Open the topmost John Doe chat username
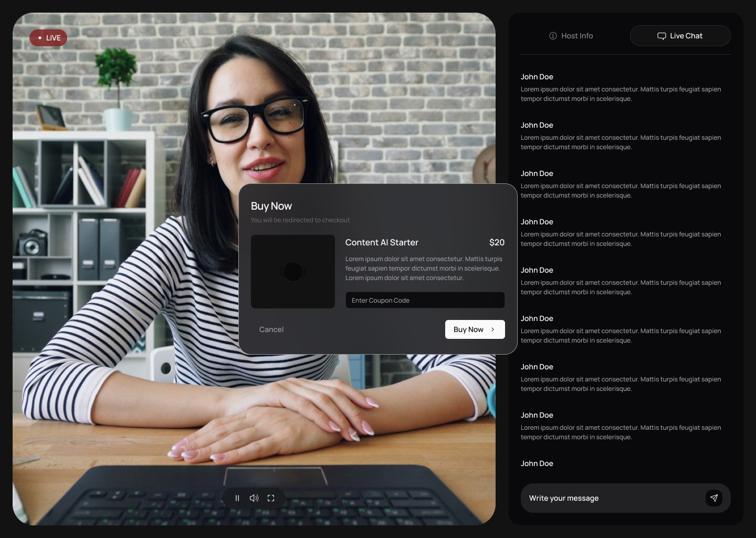Viewport: 756px width, 538px height. click(537, 77)
